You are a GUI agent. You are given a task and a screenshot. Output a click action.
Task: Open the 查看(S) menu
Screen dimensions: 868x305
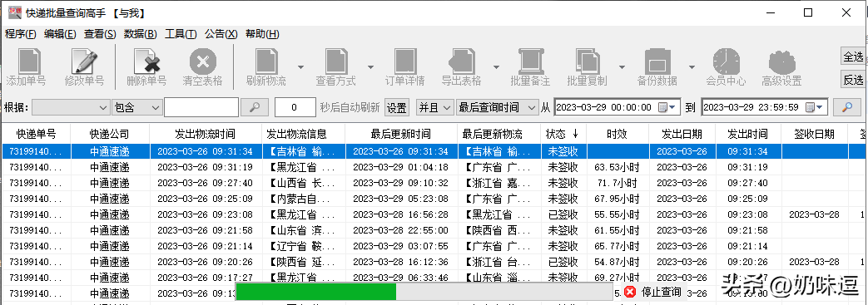coord(100,34)
